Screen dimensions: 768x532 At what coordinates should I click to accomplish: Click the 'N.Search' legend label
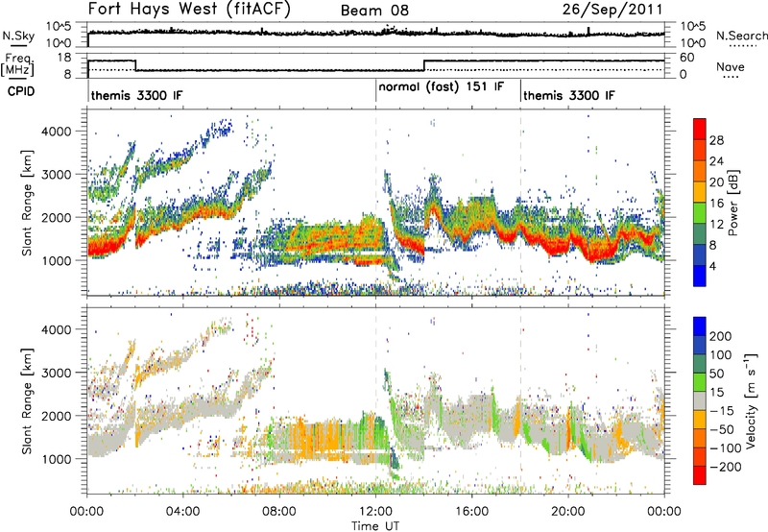[x=741, y=36]
